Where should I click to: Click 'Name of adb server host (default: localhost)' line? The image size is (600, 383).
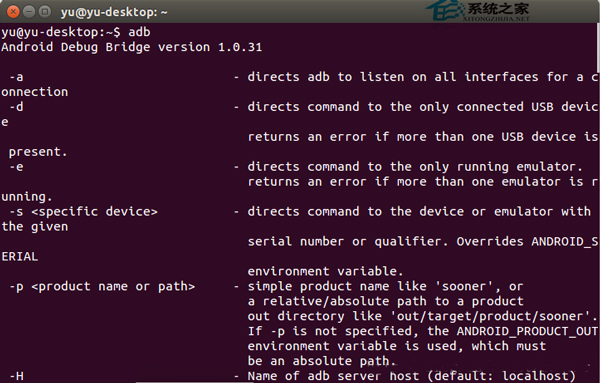tap(412, 376)
